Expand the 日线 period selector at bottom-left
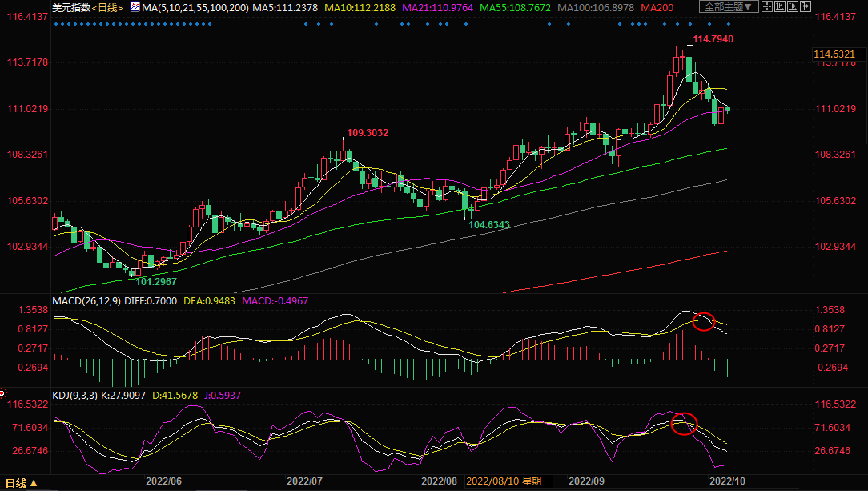 [22, 483]
